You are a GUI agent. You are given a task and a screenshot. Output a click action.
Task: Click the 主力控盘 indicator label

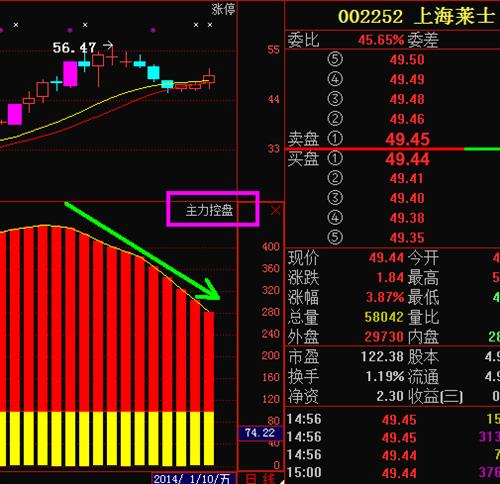coord(209,210)
